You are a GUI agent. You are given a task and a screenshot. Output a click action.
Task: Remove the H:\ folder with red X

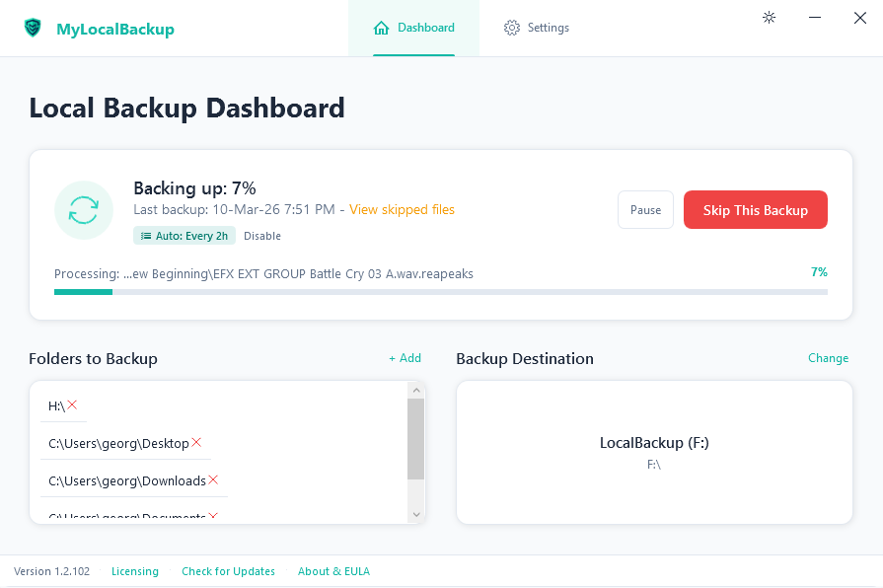tap(73, 405)
